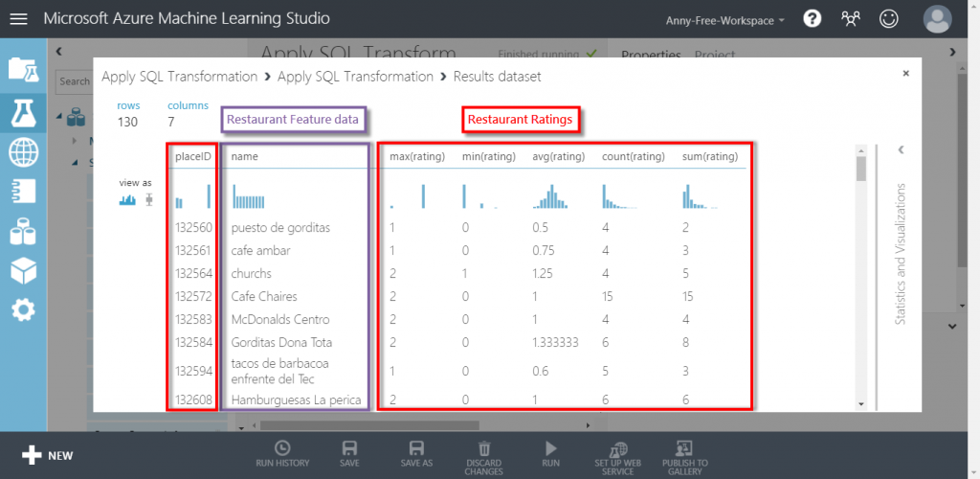Click cell Gorditas Dona Tota
The image size is (980, 479).
tap(281, 343)
